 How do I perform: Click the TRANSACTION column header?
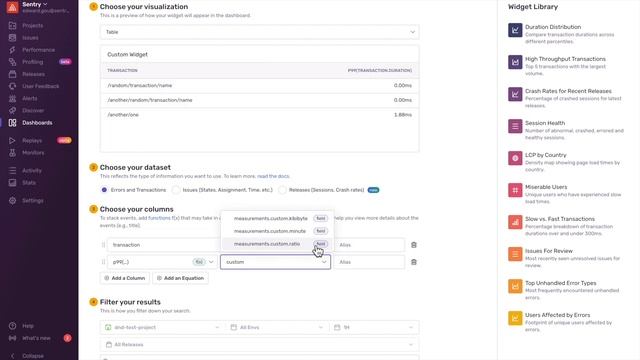tap(122, 71)
